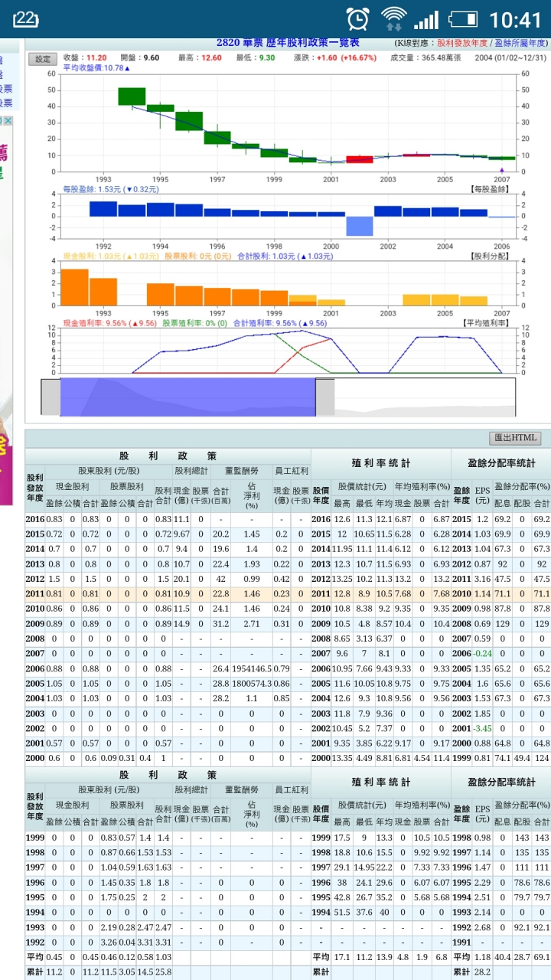
Task: Click the 匯出HTML export button
Action: (515, 438)
